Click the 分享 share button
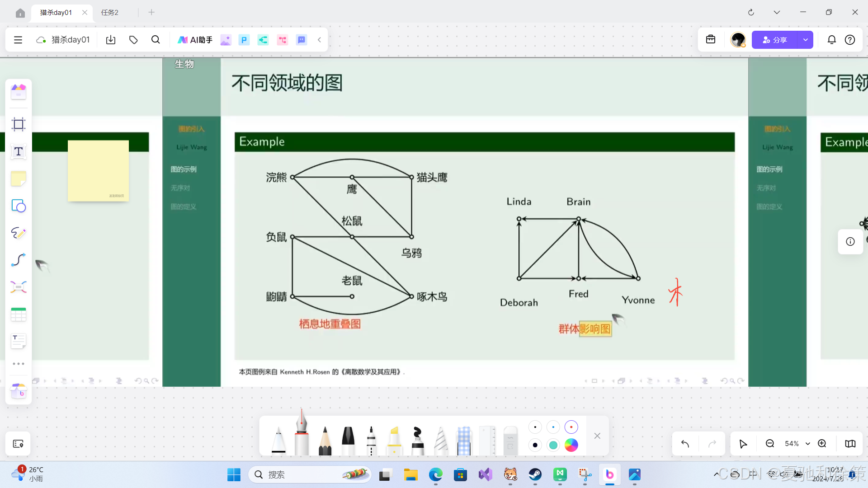 (x=774, y=40)
